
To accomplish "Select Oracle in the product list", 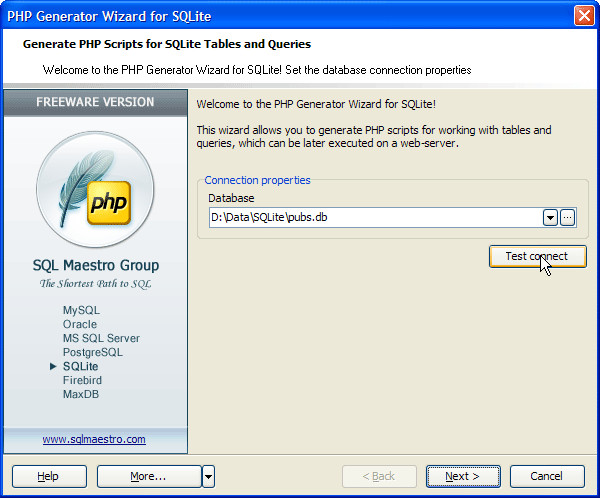I will [80, 324].
